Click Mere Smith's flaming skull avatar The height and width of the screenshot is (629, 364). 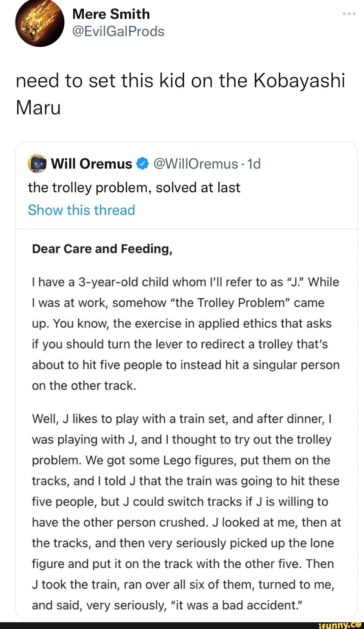click(40, 23)
